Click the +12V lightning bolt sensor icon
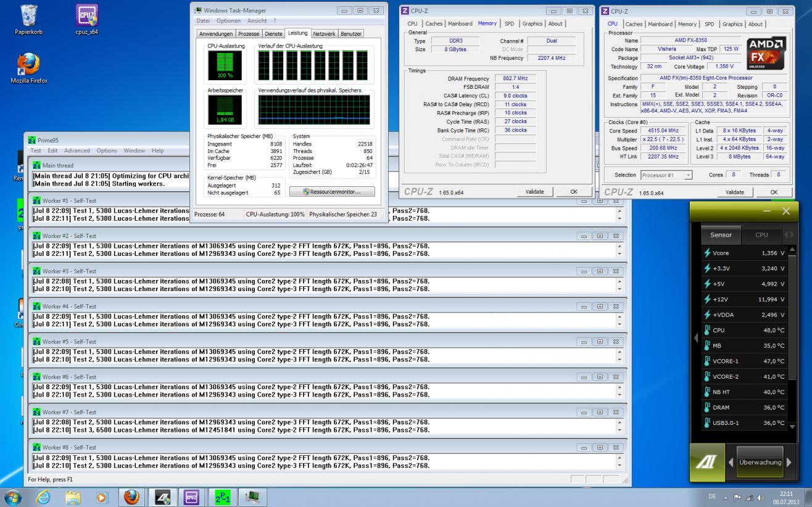This screenshot has width=812, height=507. click(x=707, y=299)
